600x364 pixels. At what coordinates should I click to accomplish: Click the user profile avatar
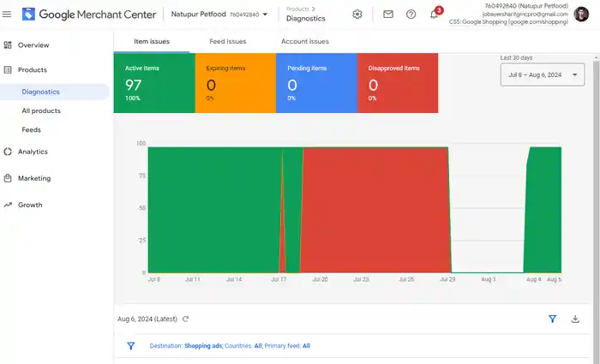[x=581, y=15]
